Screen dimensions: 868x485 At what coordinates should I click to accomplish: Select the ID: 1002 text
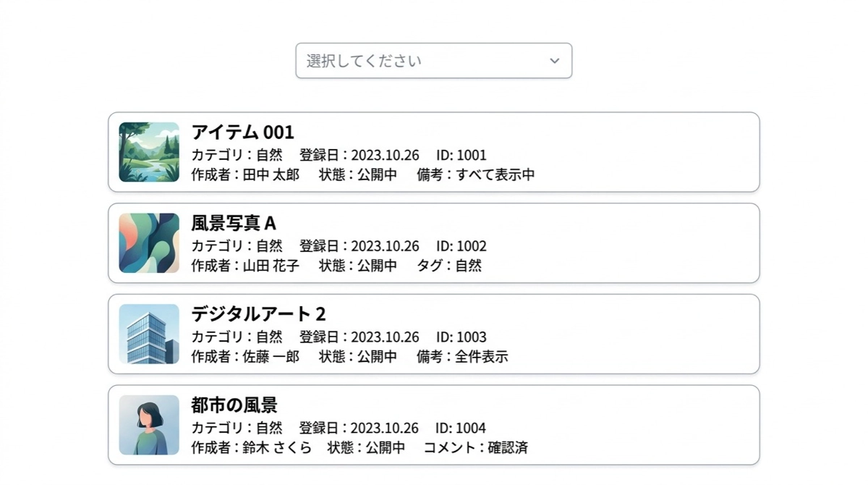[x=461, y=246]
